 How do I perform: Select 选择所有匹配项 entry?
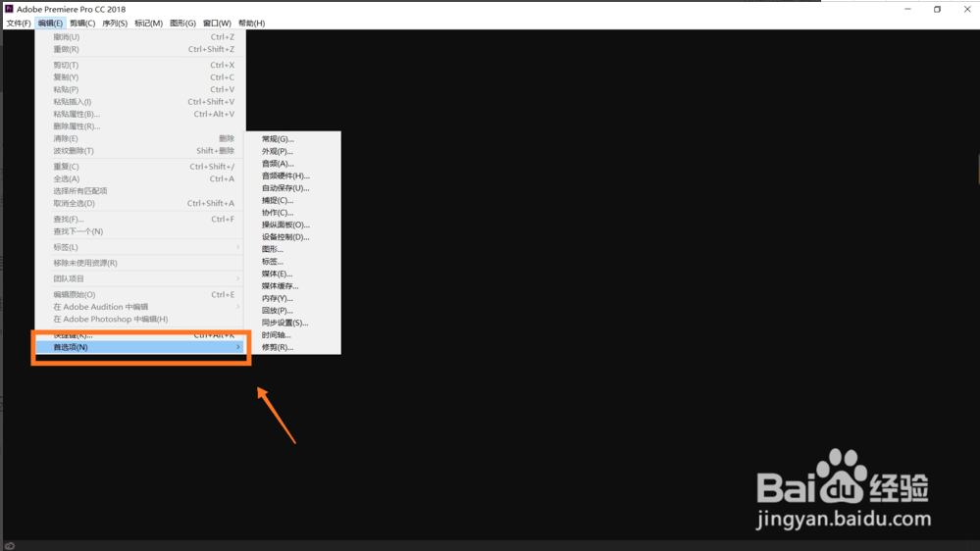140,191
